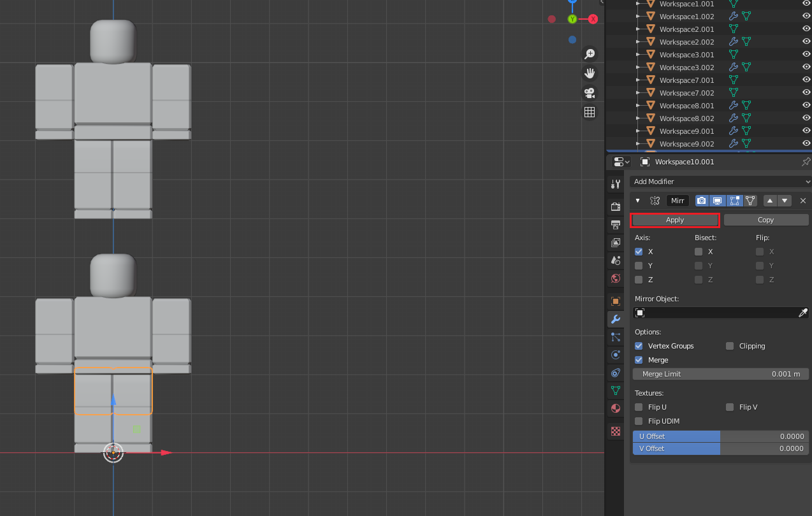The height and width of the screenshot is (516, 812).
Task: Click the X axis on navigation gizmo
Action: (593, 19)
